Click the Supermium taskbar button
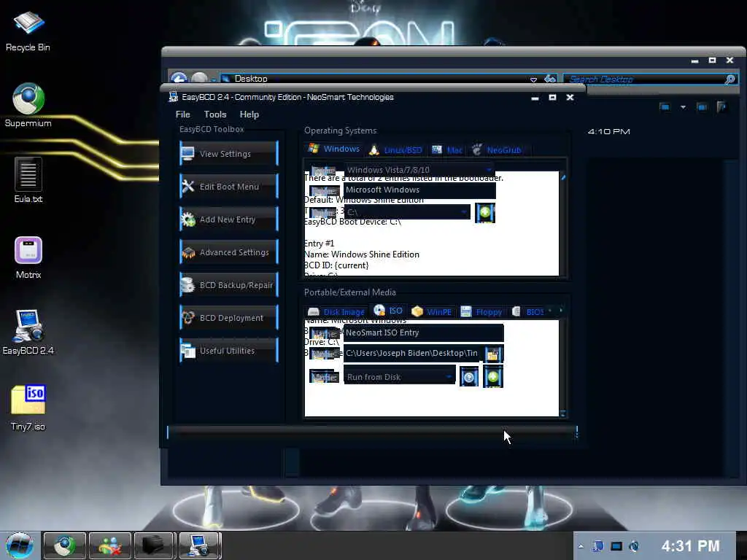Image resolution: width=747 pixels, height=560 pixels. point(64,545)
